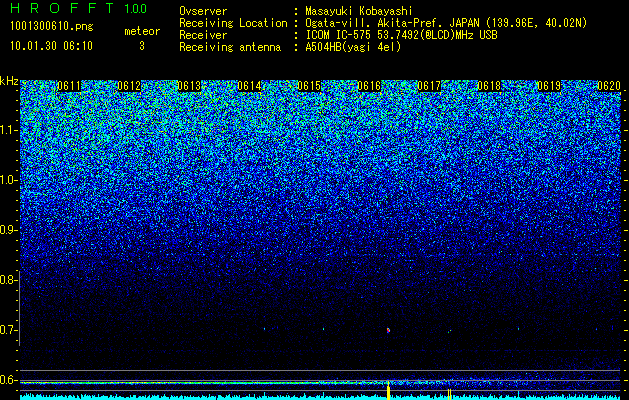The image size is (629, 400).
Task: Click the "Receiving antenna" field label
Action: coord(230,47)
